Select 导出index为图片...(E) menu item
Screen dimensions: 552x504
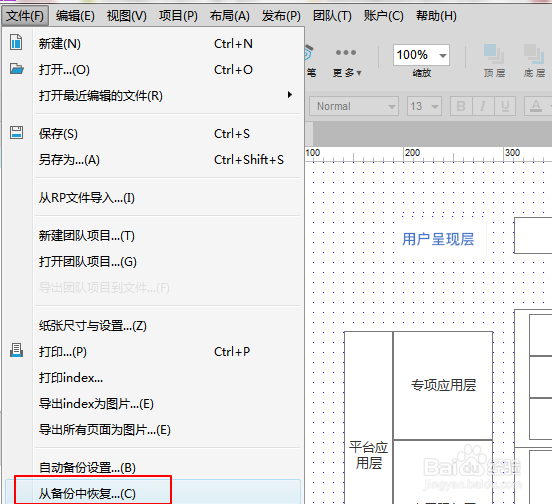point(153,404)
